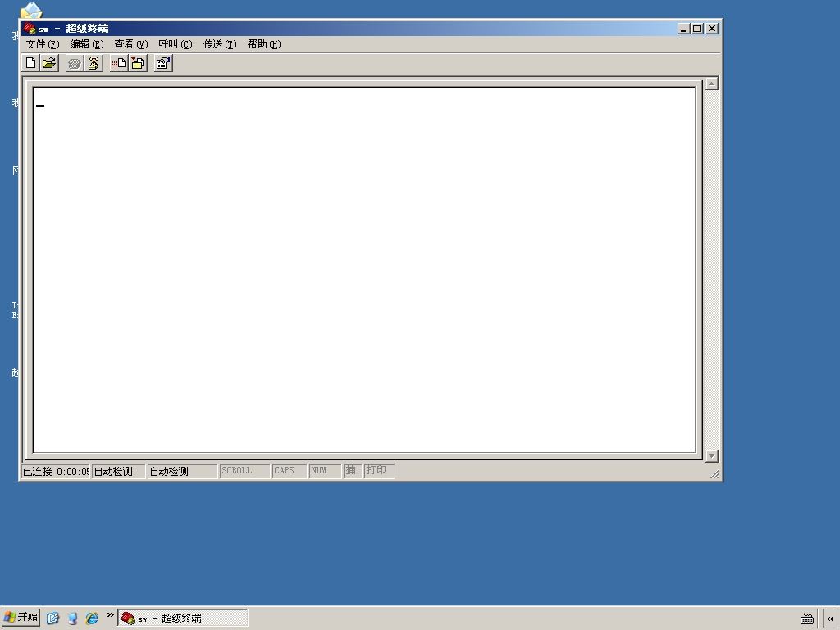Click the 打印 status indicator
Screen dimensions: 840x630
pos(379,471)
